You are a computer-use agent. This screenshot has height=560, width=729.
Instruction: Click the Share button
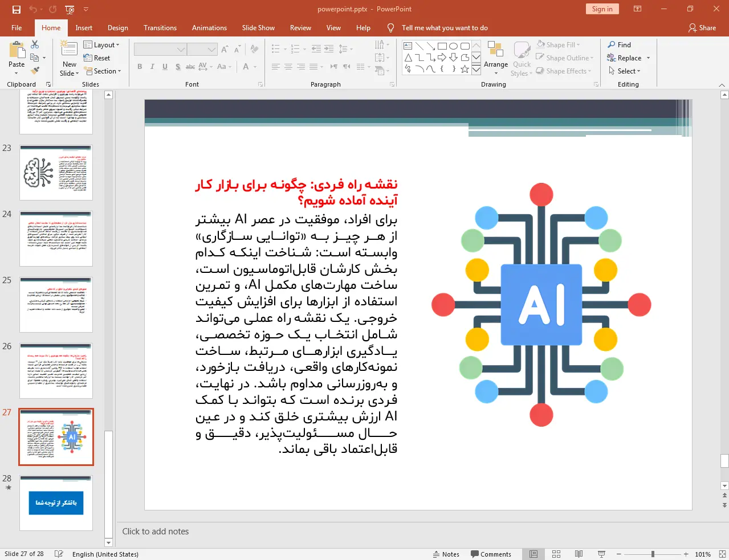click(702, 28)
